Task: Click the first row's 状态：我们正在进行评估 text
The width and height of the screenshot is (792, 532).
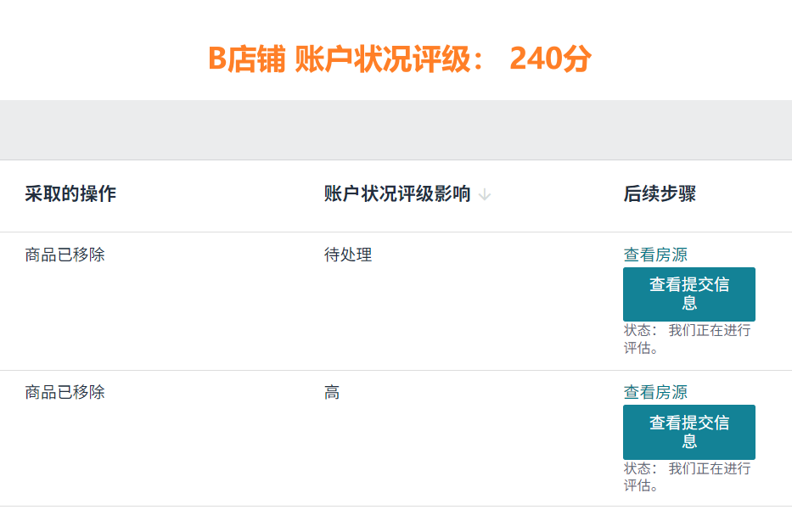Action: (687, 339)
